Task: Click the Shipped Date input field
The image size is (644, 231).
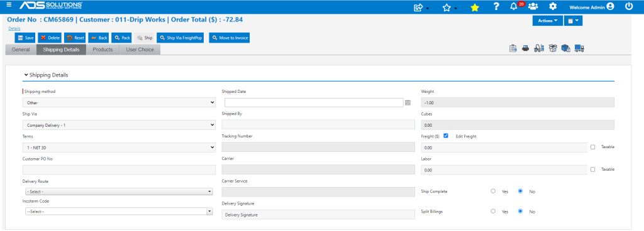Action: point(314,102)
